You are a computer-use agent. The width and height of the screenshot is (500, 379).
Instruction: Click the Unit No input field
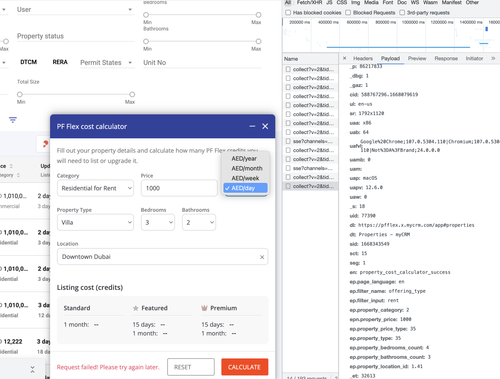point(202,63)
